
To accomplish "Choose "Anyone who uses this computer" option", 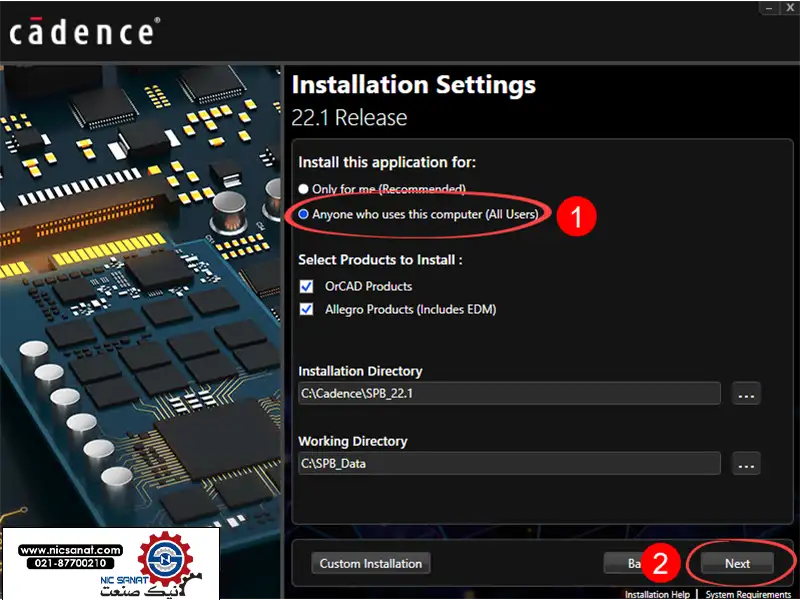I will tap(304, 214).
